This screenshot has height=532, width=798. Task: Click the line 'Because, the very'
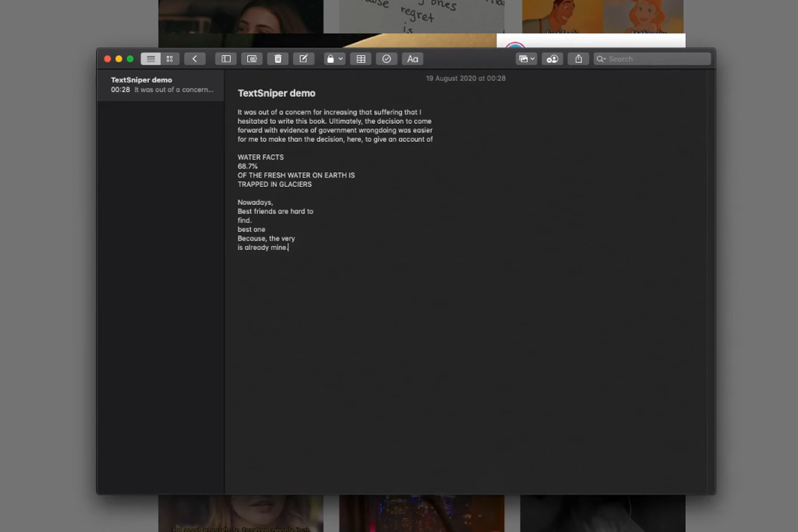pyautogui.click(x=267, y=238)
